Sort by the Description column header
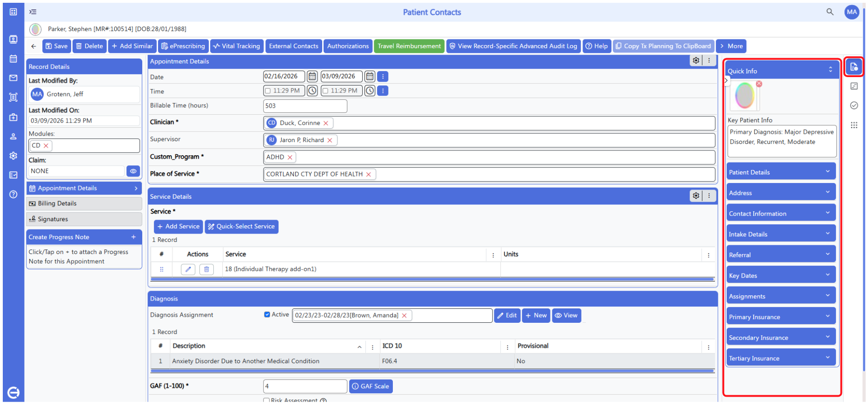This screenshot has width=868, height=405. [189, 346]
